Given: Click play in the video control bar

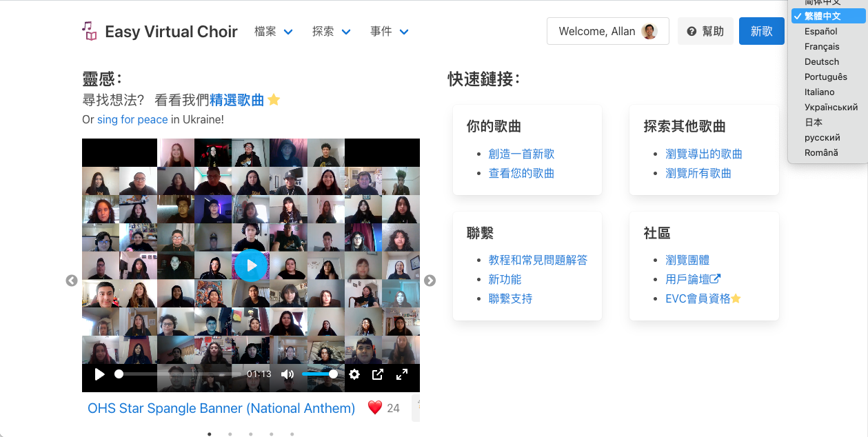Looking at the screenshot, I should [99, 374].
